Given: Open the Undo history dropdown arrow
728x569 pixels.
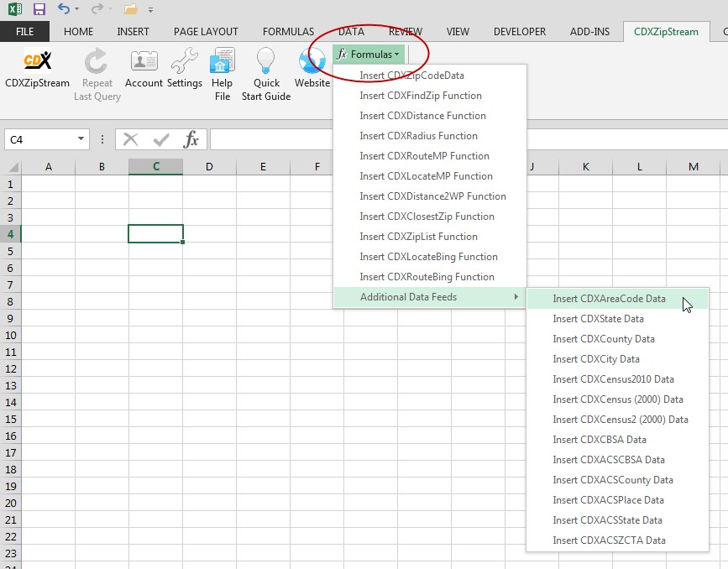Looking at the screenshot, I should click(76, 9).
